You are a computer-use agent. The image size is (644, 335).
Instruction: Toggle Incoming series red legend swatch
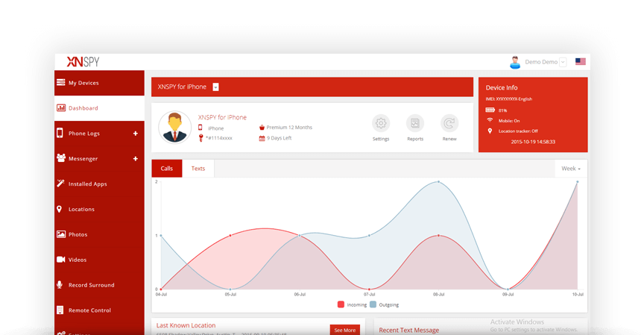coord(341,304)
